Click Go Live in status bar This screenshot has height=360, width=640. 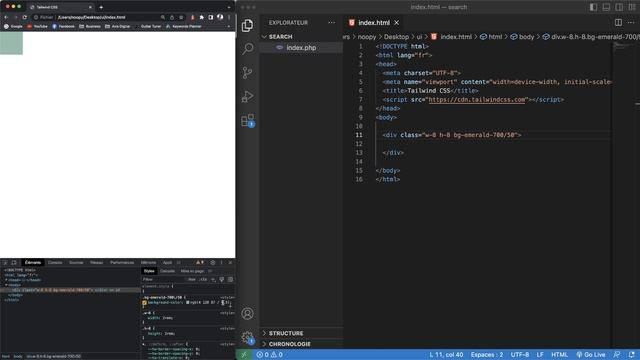tap(591, 355)
